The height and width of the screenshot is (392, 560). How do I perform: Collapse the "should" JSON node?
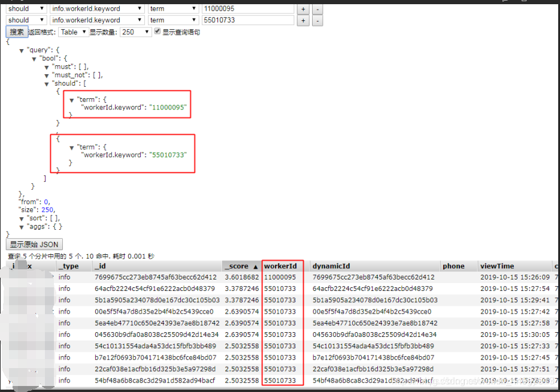[x=47, y=84]
